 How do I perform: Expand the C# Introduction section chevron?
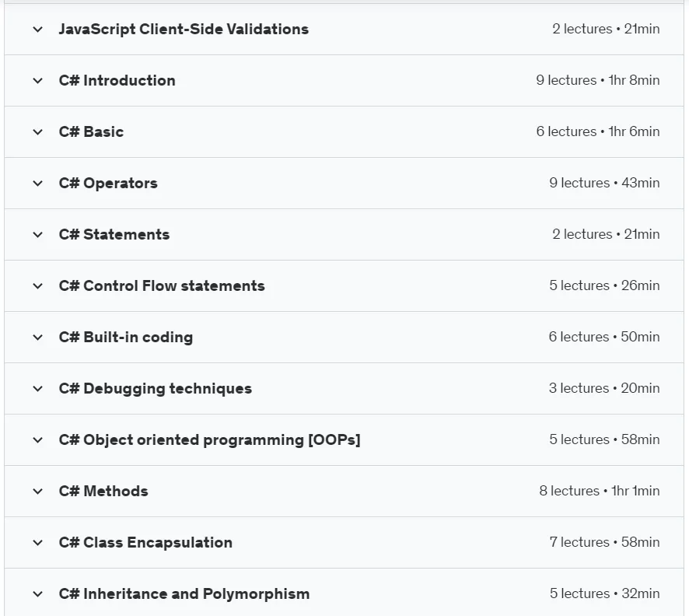click(x=38, y=81)
